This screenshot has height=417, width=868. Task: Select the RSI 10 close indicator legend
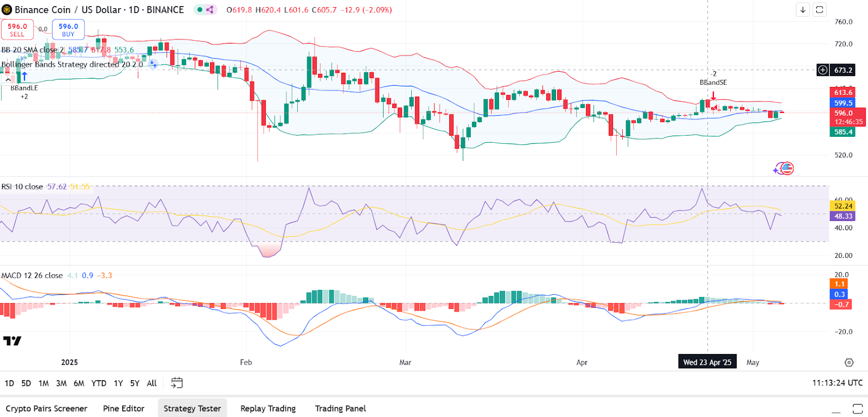(22, 187)
